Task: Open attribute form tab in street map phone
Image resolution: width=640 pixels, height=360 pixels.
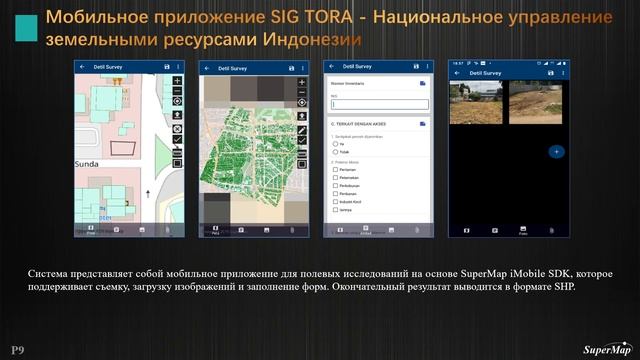Action: tap(116, 230)
